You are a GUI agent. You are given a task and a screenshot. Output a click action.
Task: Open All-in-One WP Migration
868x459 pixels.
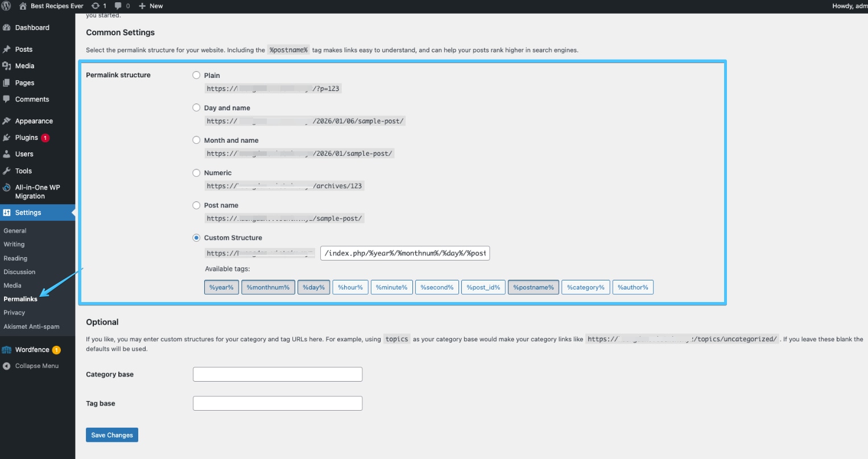[37, 192]
